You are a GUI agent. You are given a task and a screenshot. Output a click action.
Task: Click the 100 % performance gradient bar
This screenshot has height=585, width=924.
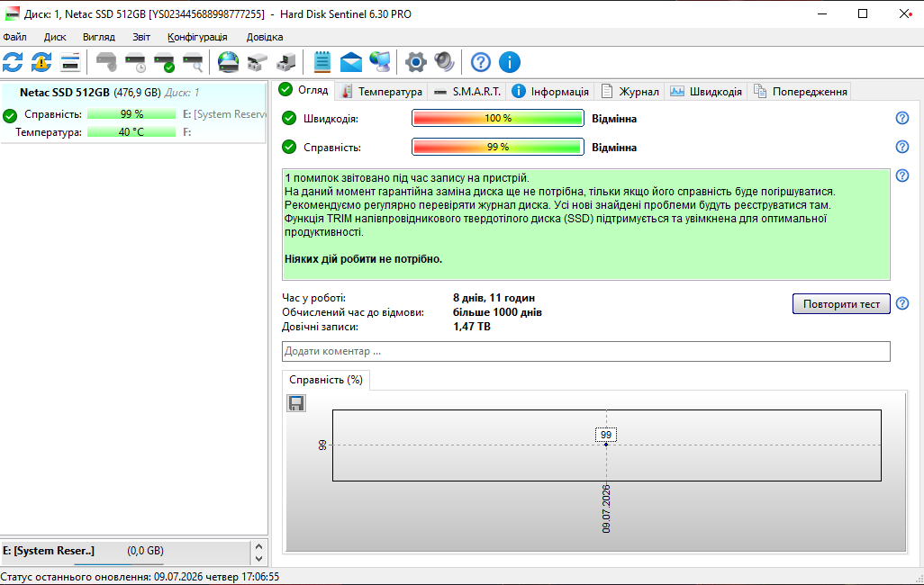coord(498,119)
